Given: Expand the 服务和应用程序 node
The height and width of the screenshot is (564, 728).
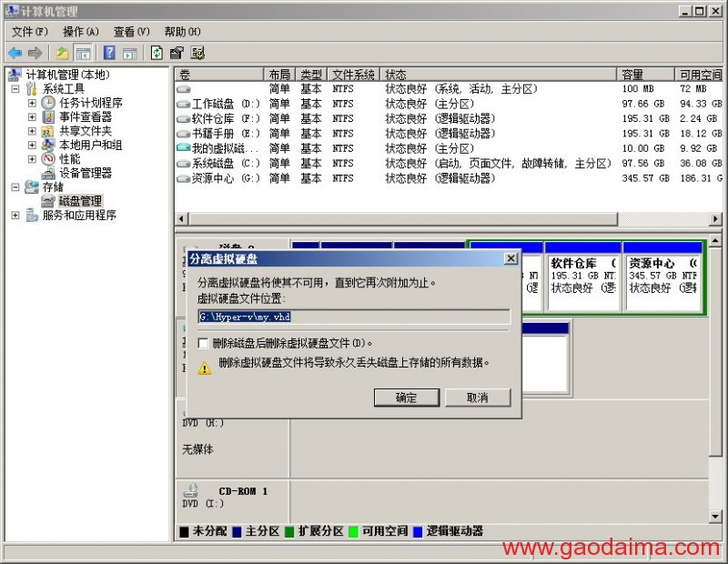Looking at the screenshot, I should pos(15,215).
